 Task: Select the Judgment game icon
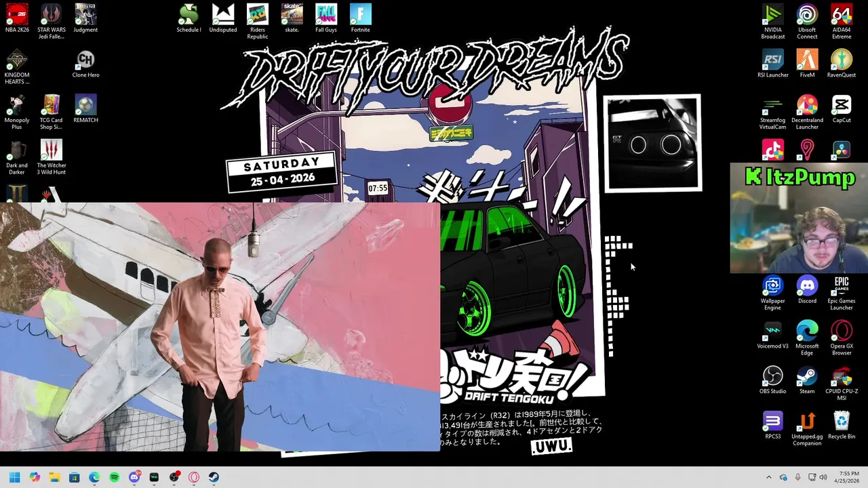tap(85, 18)
